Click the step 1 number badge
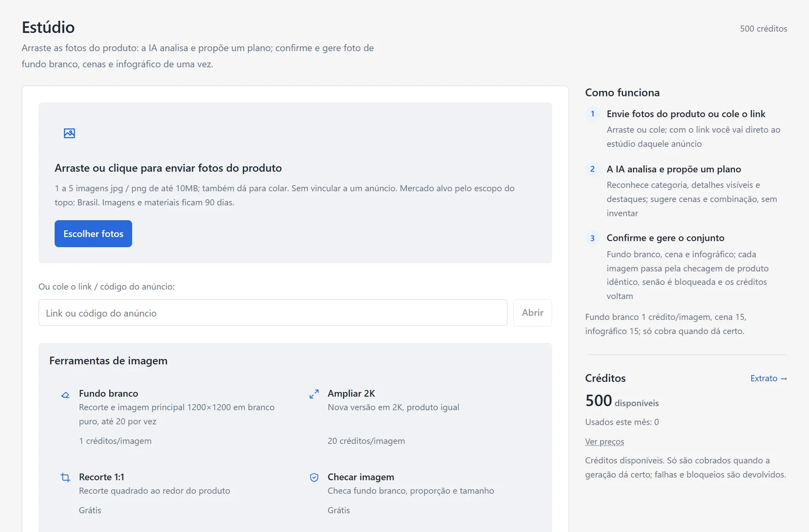The height and width of the screenshot is (532, 809). pyautogui.click(x=593, y=114)
